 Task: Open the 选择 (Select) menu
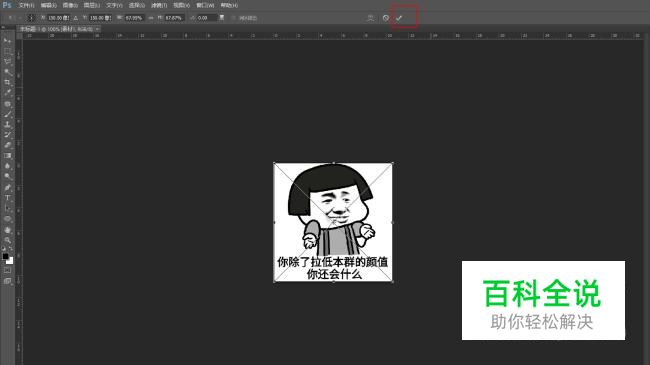point(137,5)
